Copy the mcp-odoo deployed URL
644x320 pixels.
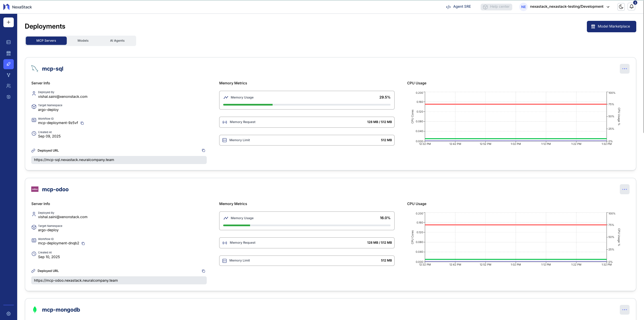(203, 271)
